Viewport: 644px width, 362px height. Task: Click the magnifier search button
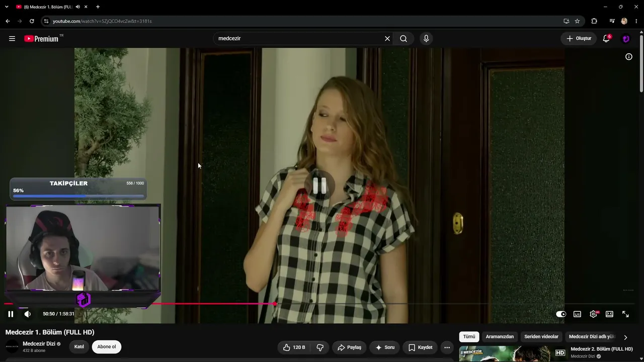tap(404, 39)
